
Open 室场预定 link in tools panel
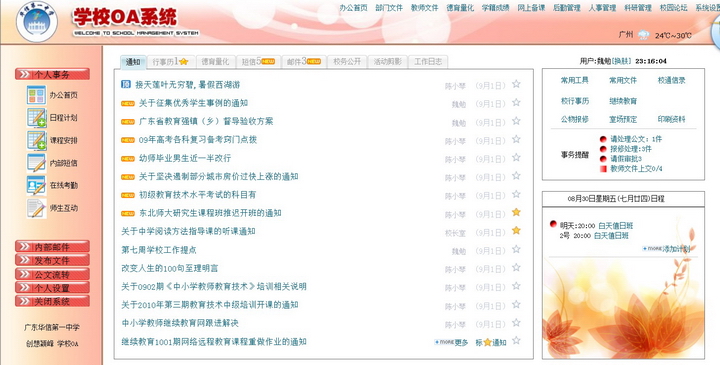point(623,119)
